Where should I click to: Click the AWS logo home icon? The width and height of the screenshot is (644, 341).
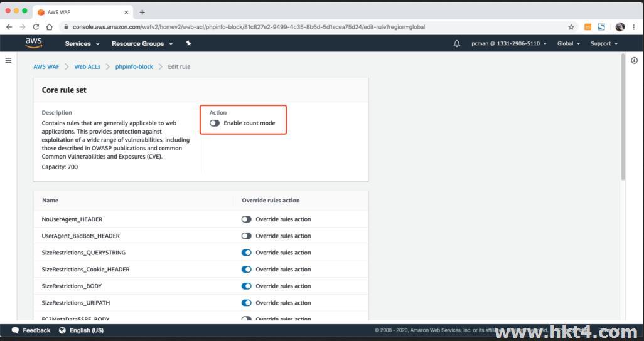tap(34, 43)
